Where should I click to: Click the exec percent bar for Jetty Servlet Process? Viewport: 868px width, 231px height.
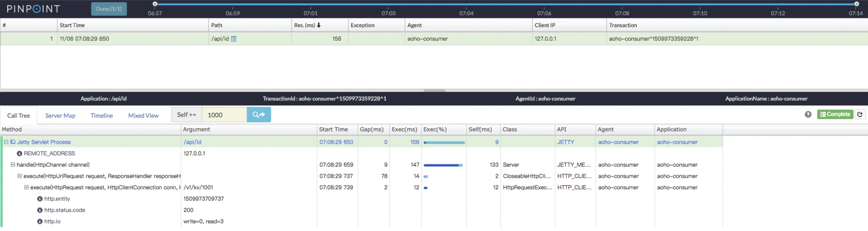point(444,142)
